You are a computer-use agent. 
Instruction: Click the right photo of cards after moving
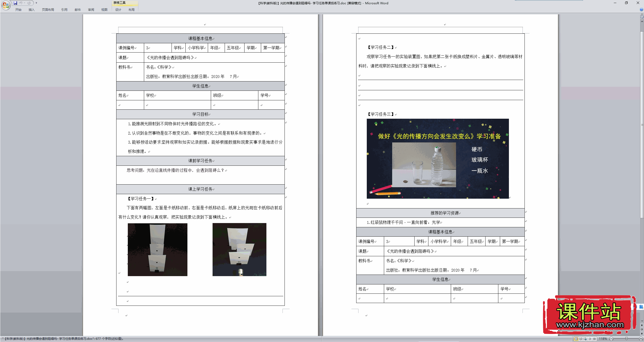coord(239,249)
